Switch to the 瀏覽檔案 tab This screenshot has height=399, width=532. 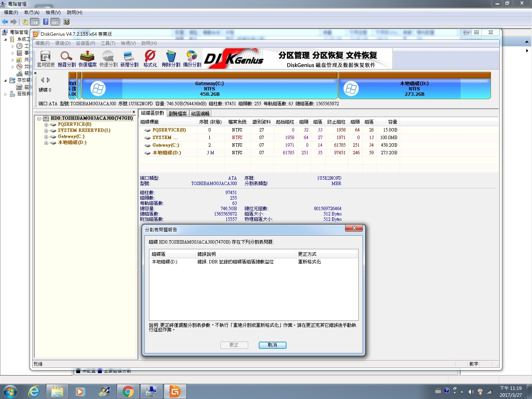(x=177, y=113)
